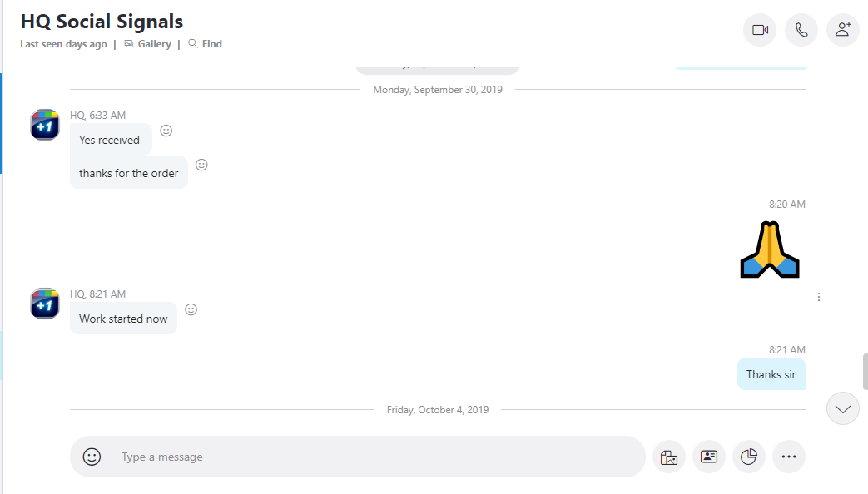Open Find to search this conversation
Screen dimensions: 868x494
tap(206, 44)
